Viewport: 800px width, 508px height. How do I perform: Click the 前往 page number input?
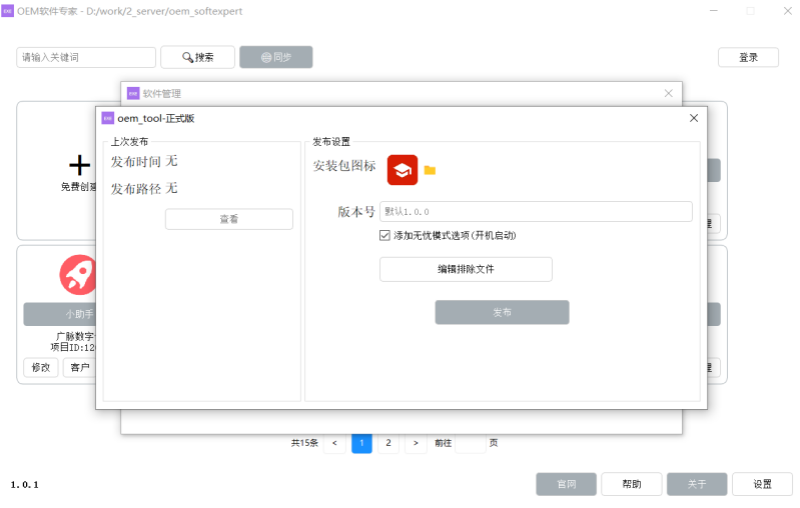click(x=470, y=443)
